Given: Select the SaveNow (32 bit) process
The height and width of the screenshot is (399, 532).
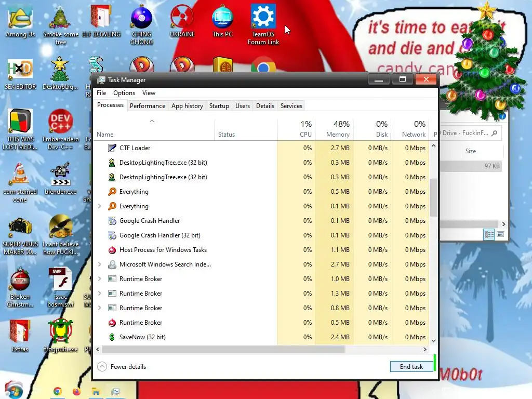Looking at the screenshot, I should click(x=261, y=337).
